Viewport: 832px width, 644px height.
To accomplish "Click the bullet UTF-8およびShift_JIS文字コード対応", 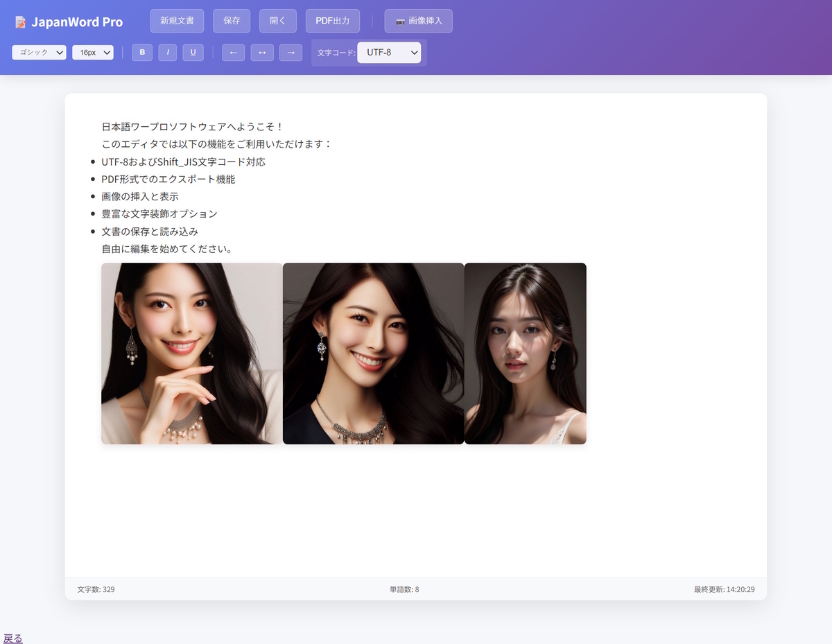I will (x=183, y=162).
